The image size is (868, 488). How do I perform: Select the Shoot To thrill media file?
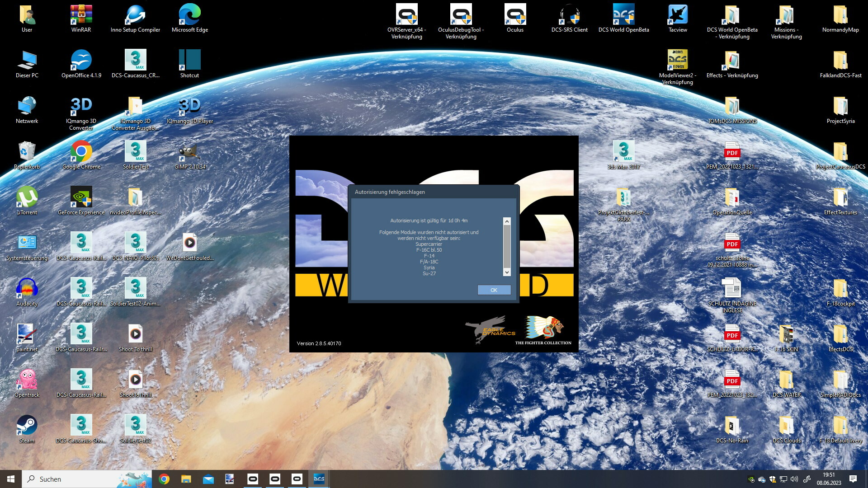pos(136,338)
